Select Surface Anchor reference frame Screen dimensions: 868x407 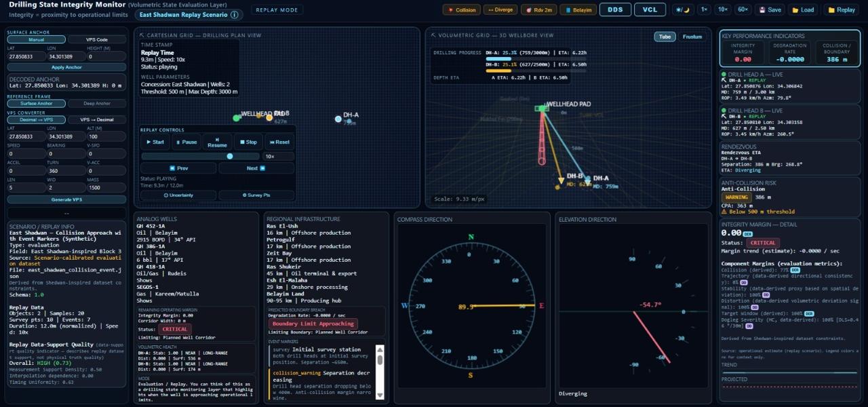(x=37, y=104)
